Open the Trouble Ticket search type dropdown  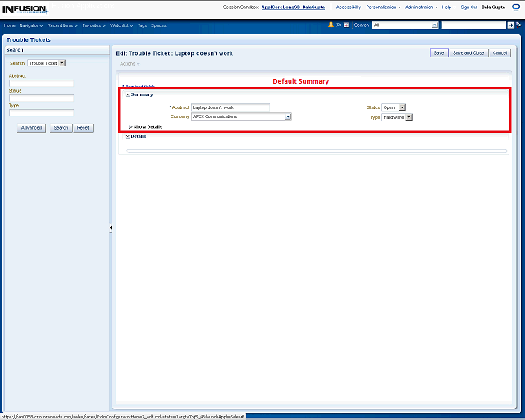coord(62,62)
